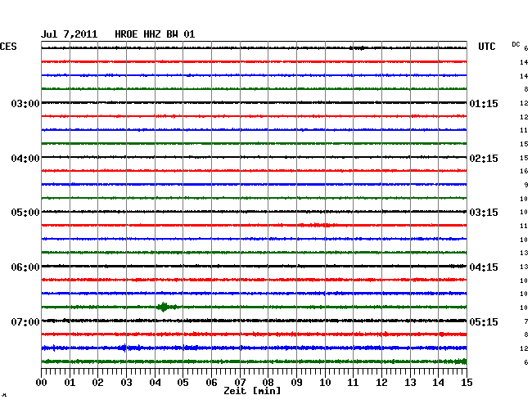Click the green trace seismic burst near minute 04
The width and height of the screenshot is (532, 404).
pyautogui.click(x=166, y=307)
